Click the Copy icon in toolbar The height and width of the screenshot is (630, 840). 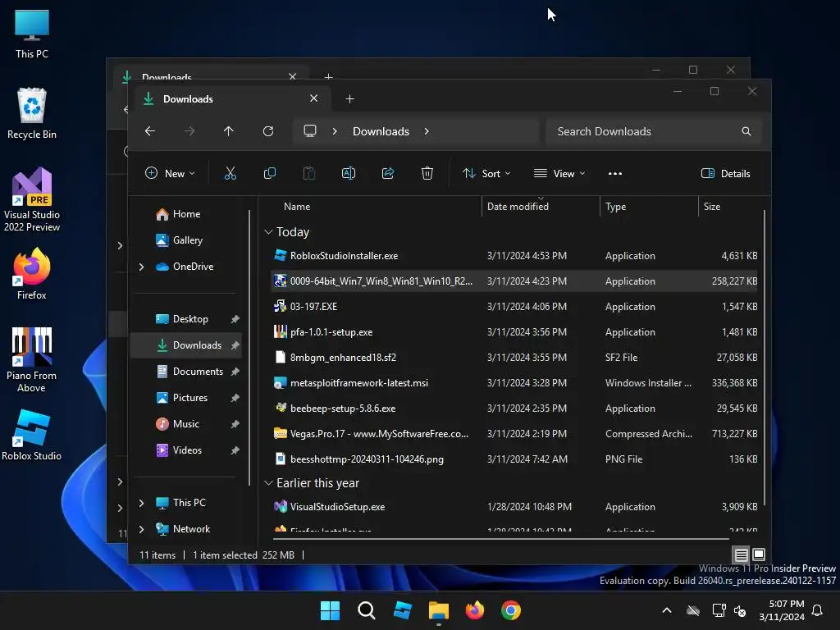(x=269, y=173)
